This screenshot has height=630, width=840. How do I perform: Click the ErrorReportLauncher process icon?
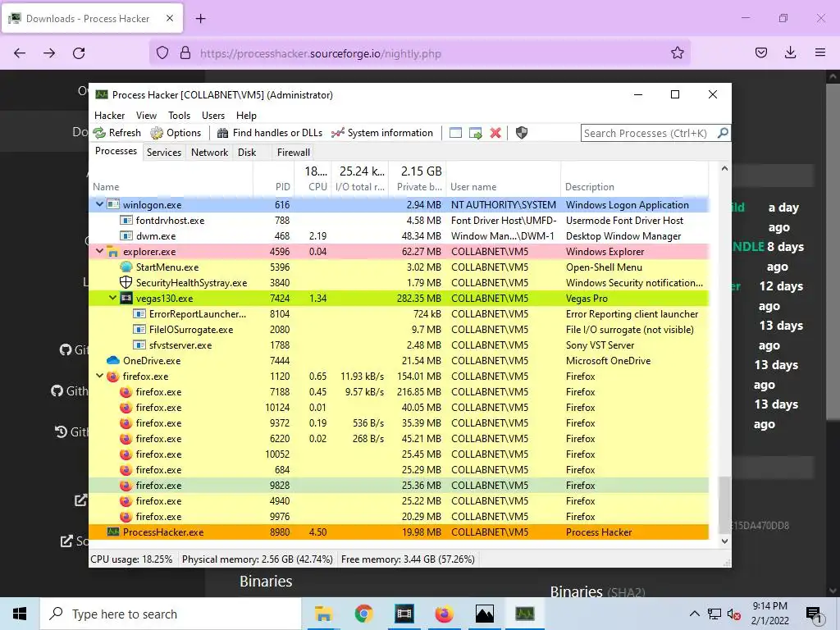coord(139,313)
